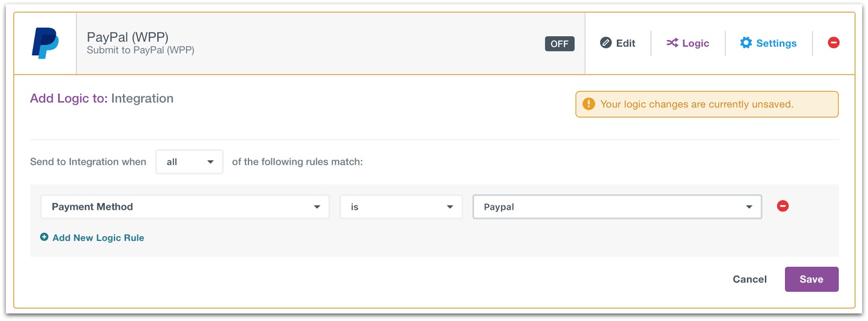The width and height of the screenshot is (868, 321).
Task: Switch to the Logic tab label
Action: [x=695, y=43]
